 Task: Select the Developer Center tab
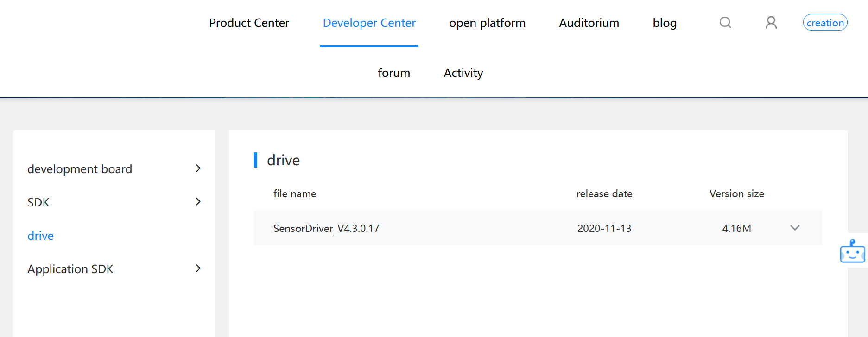pos(369,23)
